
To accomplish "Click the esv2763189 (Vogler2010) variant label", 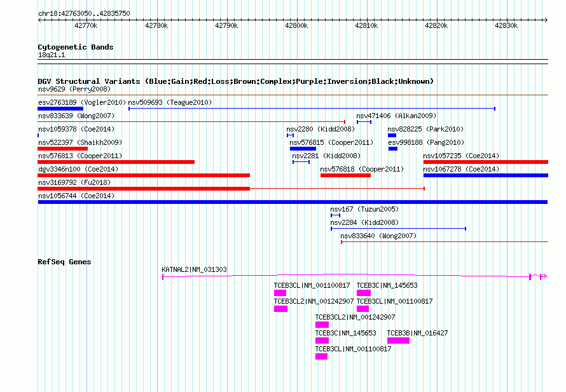I will (x=82, y=102).
